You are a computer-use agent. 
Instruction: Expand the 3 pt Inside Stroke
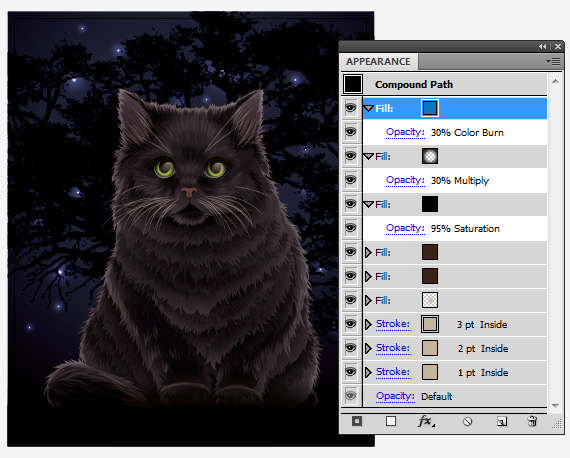(x=368, y=324)
